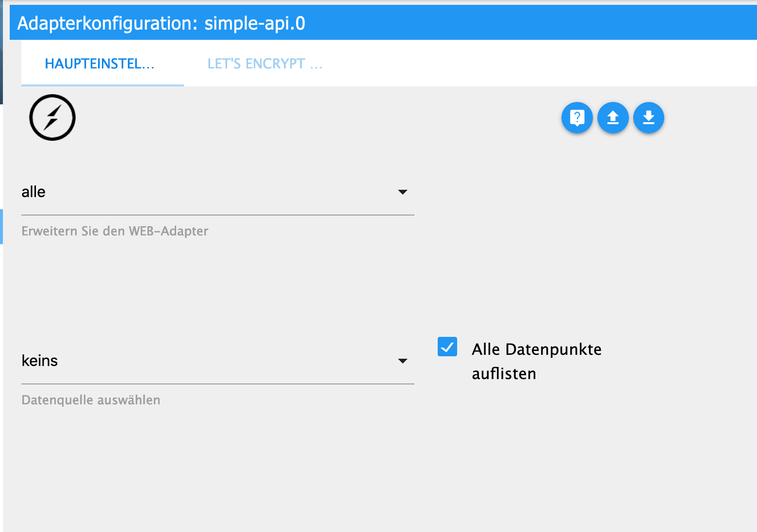Click the download configuration arrow icon
The height and width of the screenshot is (532, 757).
(x=649, y=118)
